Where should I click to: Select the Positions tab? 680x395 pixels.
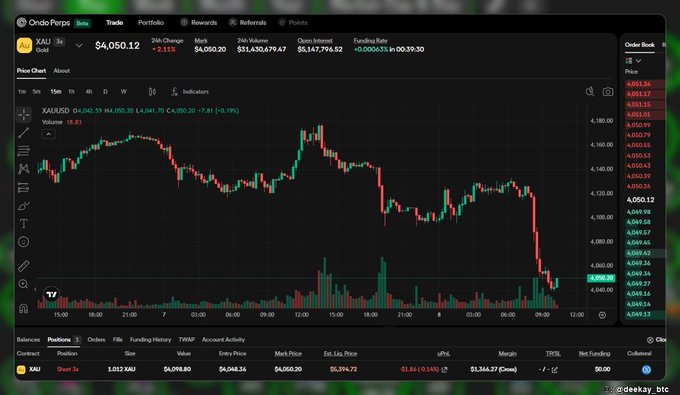pyautogui.click(x=64, y=340)
